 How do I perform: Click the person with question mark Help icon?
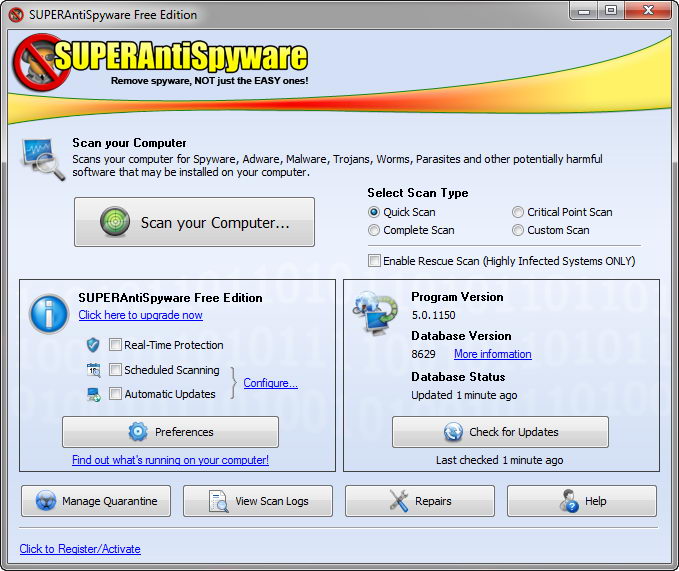coord(569,501)
